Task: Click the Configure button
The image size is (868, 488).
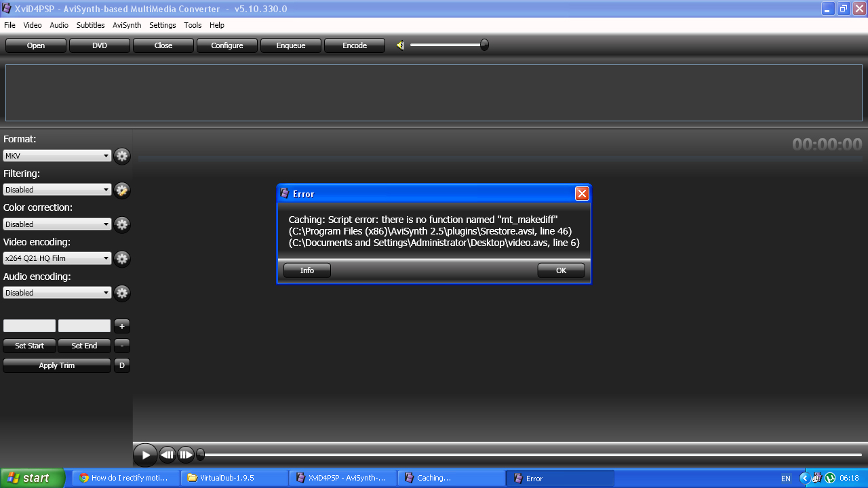Action: pyautogui.click(x=227, y=45)
